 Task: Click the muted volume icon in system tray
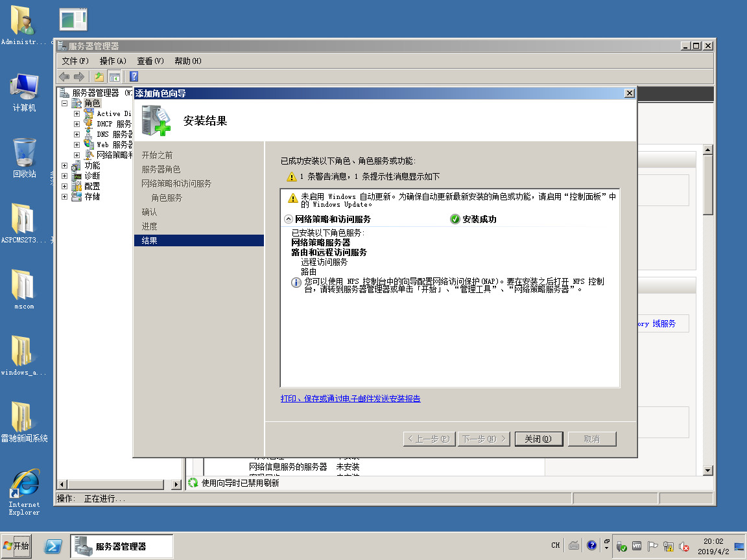click(683, 546)
